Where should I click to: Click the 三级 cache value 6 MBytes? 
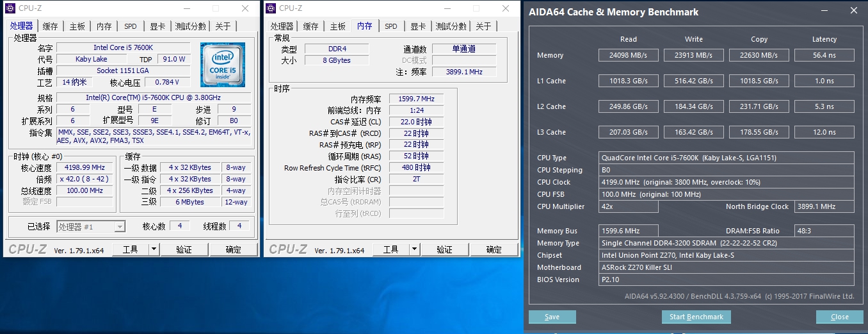[x=189, y=202]
